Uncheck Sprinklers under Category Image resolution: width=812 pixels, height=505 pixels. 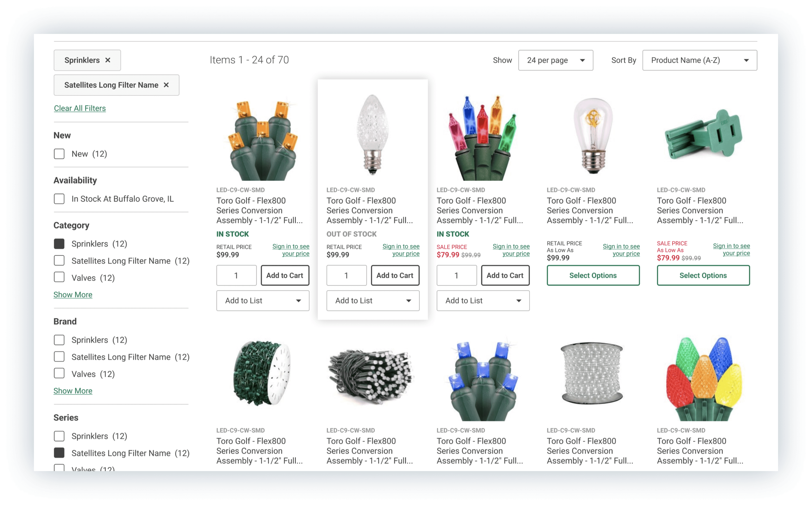click(x=59, y=244)
